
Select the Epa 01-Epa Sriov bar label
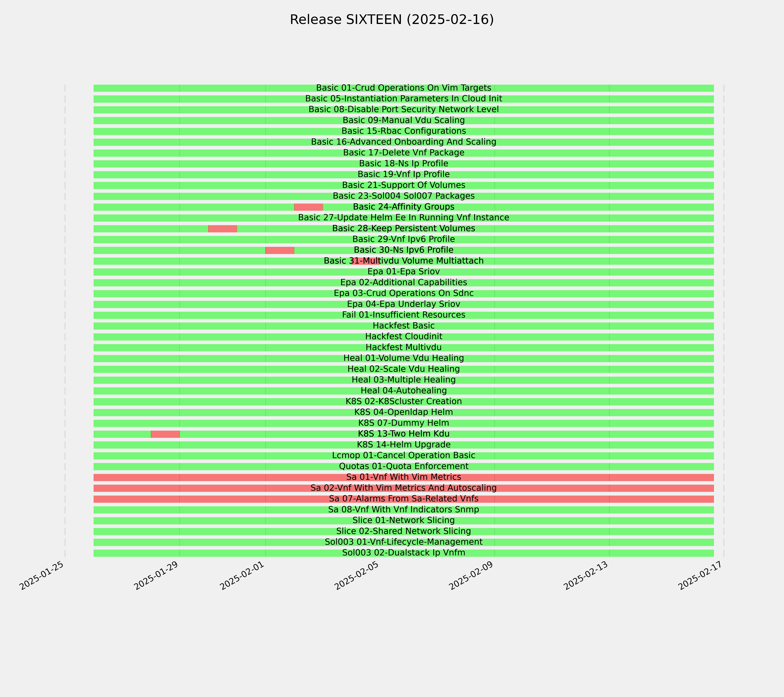tap(403, 272)
